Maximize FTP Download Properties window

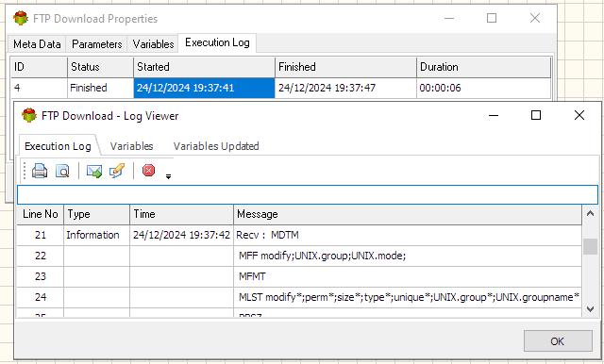(x=492, y=18)
